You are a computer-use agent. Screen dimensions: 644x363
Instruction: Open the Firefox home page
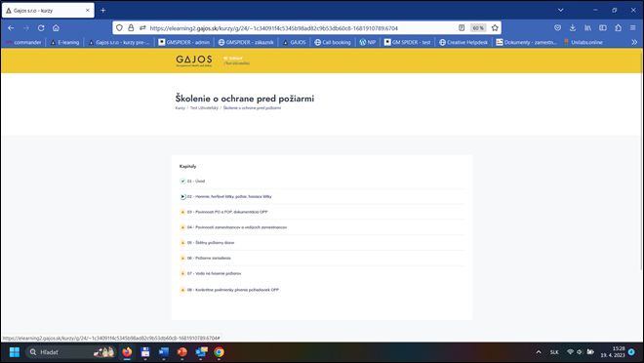pyautogui.click(x=56, y=28)
